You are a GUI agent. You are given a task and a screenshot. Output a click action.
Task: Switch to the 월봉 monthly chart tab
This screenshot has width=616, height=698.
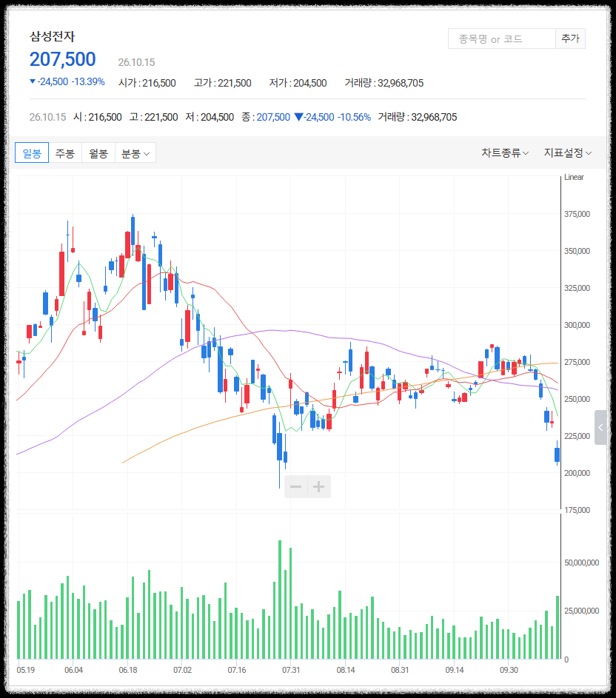pos(98,152)
